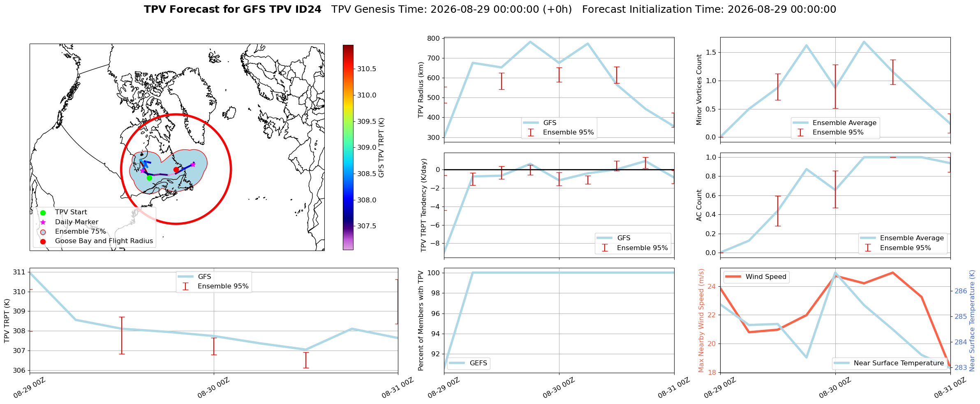
Task: Click '08-29 00Z' under the Wind Speed plot
Action: 720,388
